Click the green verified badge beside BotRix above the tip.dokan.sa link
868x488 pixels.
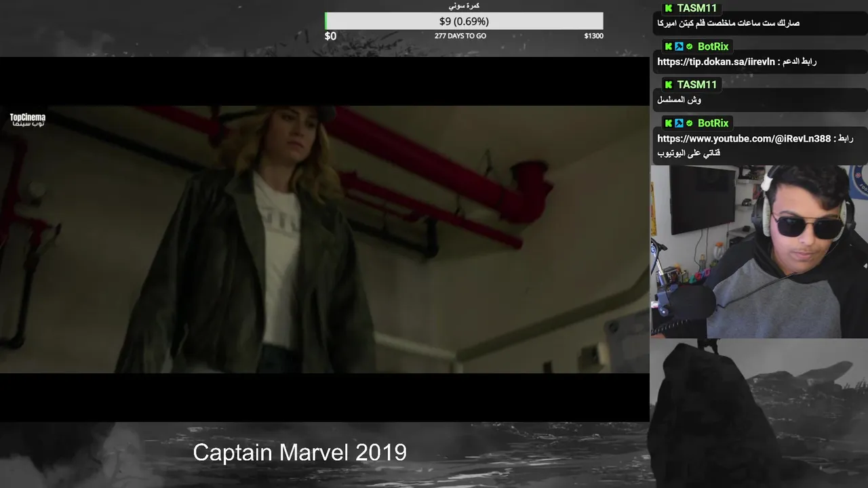pos(689,47)
